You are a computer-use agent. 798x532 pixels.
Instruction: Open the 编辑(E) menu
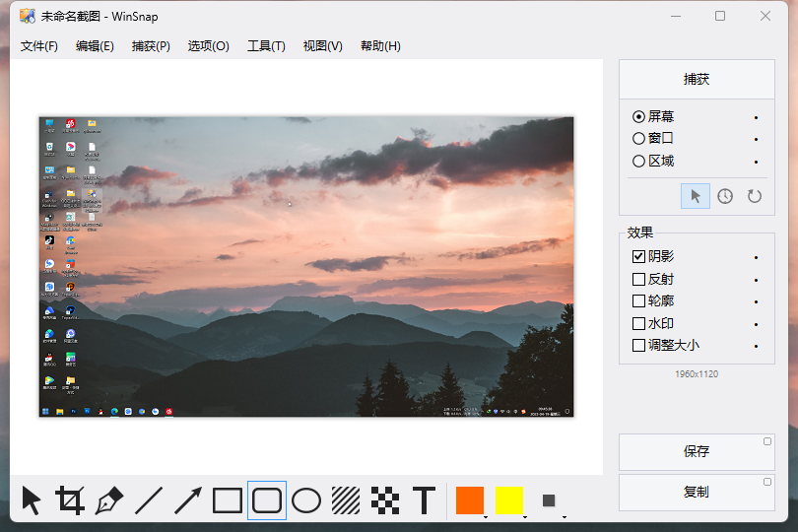point(95,46)
